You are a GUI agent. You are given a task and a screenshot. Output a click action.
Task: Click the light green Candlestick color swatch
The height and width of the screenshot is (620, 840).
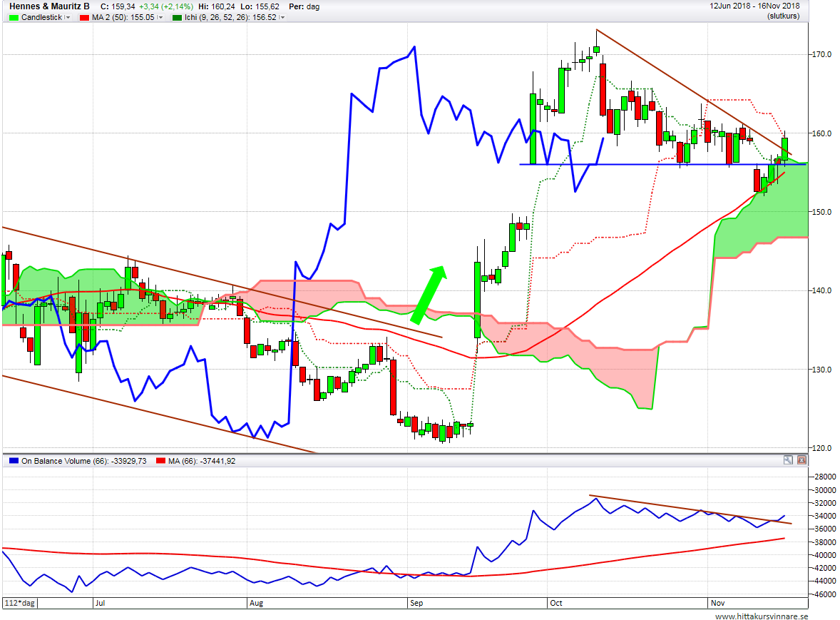(x=14, y=18)
